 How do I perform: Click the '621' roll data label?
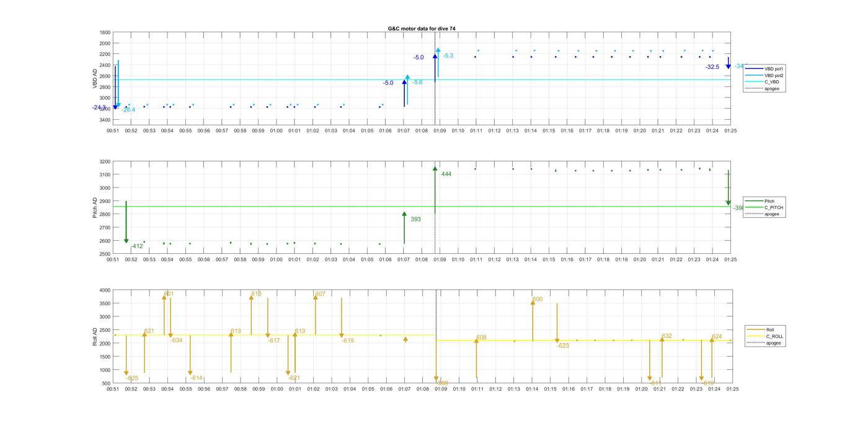(149, 331)
